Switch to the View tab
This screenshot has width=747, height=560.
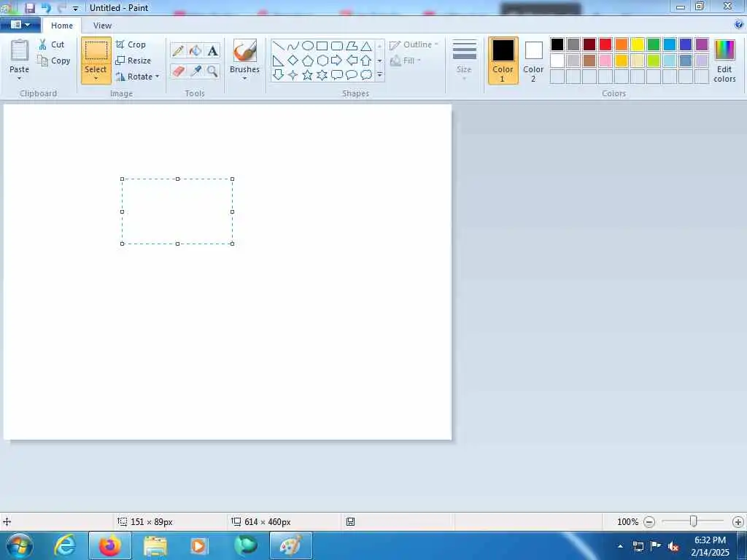click(102, 26)
